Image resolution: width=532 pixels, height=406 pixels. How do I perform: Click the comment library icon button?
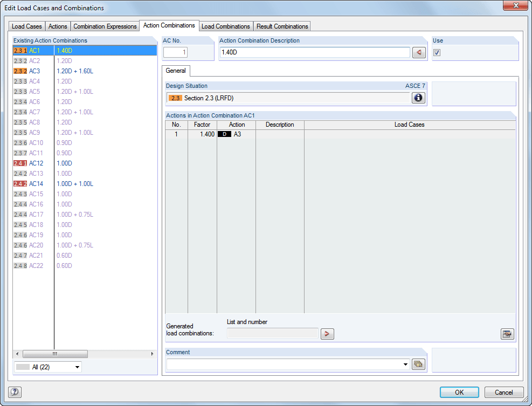418,364
